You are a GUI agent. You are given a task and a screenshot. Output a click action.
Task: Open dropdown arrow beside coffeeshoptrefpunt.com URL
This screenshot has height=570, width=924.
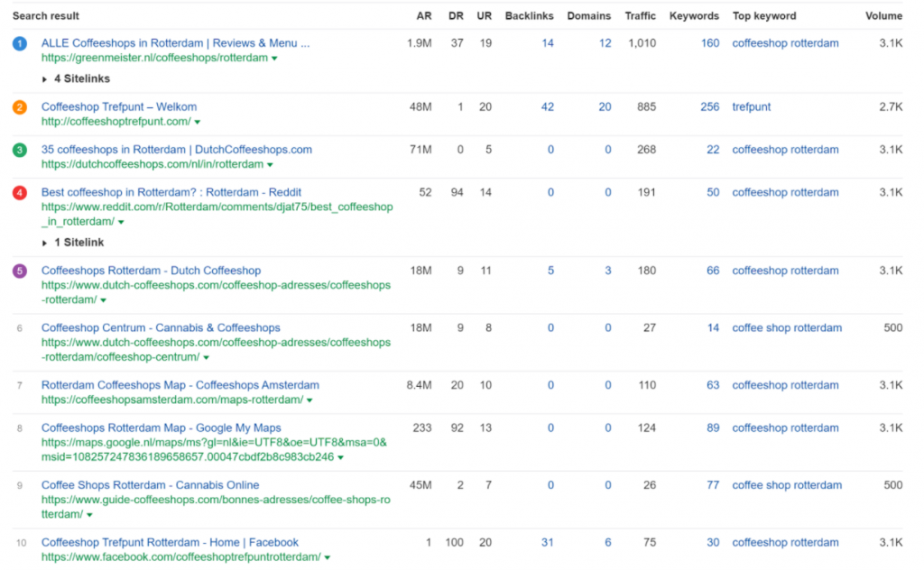click(x=198, y=122)
